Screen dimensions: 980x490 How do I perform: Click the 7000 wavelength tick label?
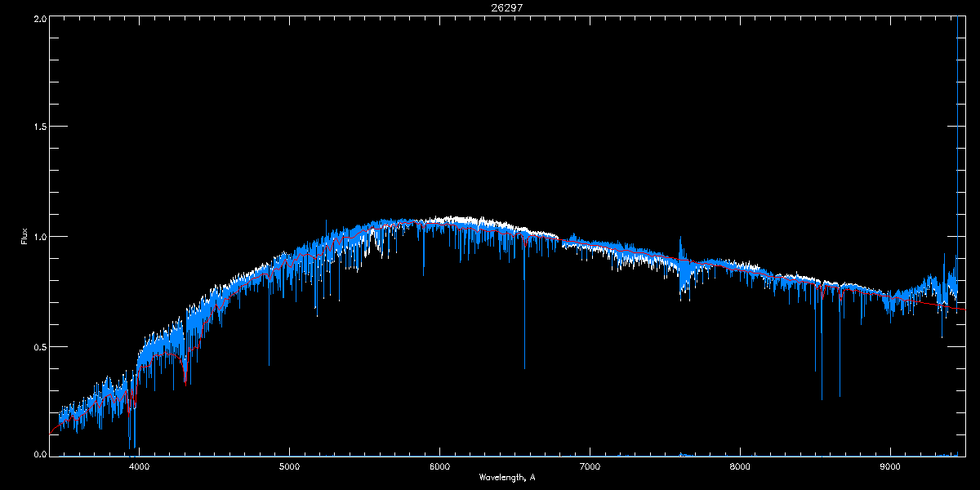[x=590, y=467]
